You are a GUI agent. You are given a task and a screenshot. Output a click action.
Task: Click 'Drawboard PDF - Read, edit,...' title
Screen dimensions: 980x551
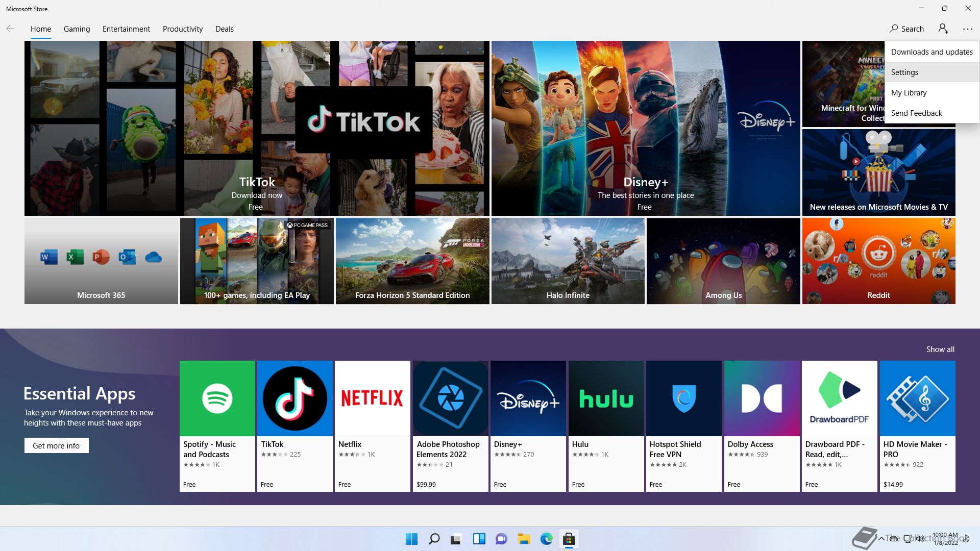[x=835, y=449]
